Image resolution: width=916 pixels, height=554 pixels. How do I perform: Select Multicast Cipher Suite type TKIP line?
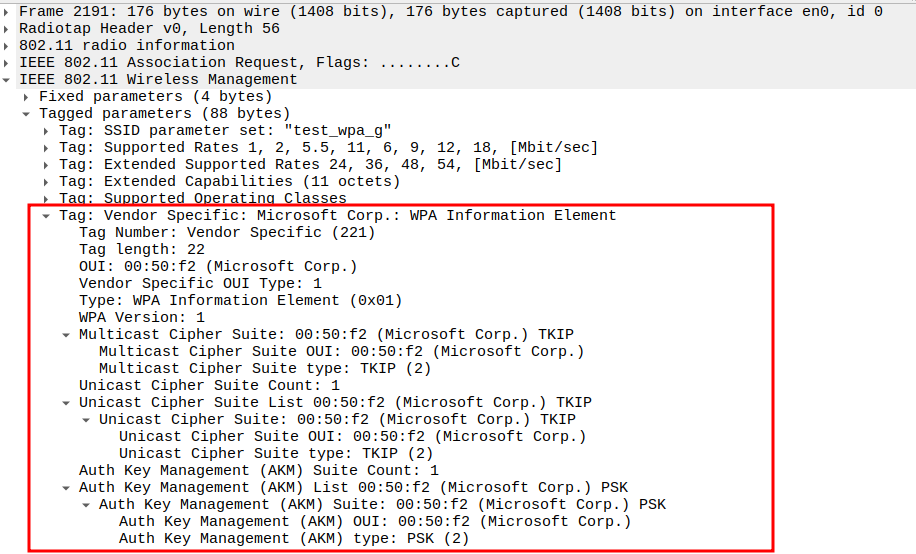(265, 368)
